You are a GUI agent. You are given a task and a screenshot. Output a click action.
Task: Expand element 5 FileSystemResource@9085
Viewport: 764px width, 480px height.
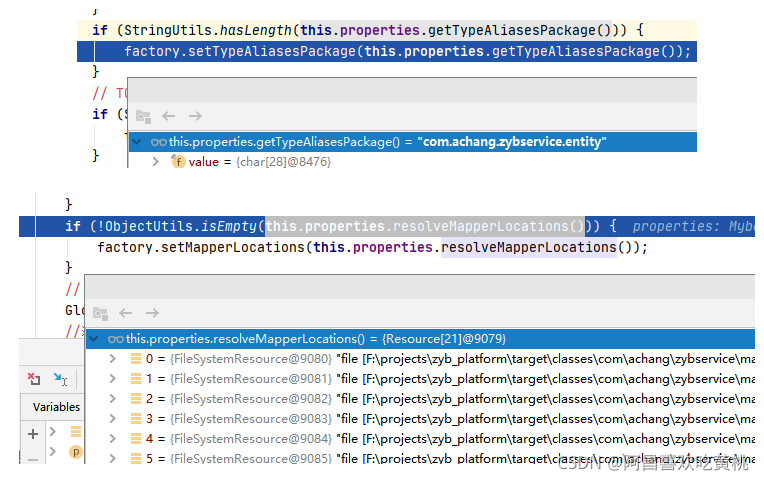(x=113, y=458)
